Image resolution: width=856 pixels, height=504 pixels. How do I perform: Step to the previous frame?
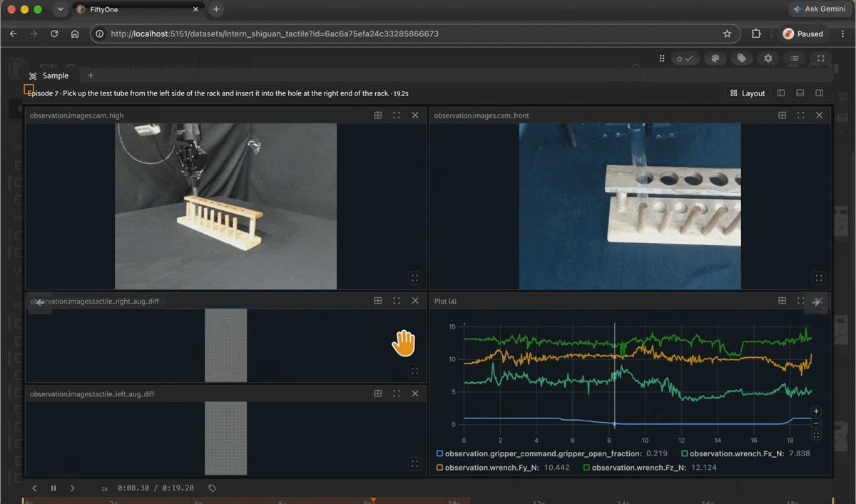pyautogui.click(x=34, y=488)
